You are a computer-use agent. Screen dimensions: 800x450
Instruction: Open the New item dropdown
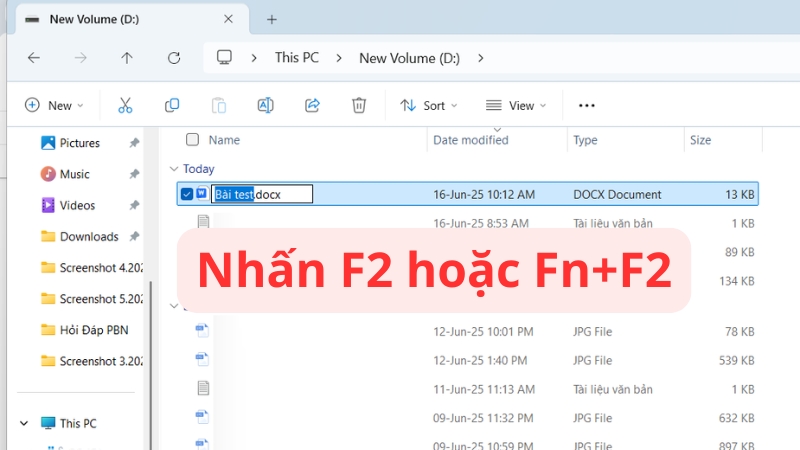(54, 106)
